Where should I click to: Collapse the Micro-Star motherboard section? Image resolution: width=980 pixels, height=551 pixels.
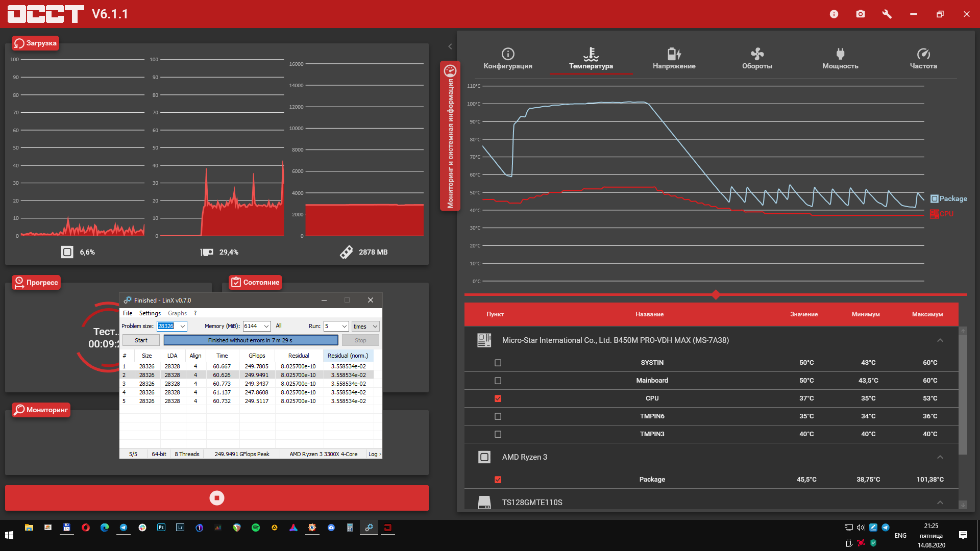pos(940,340)
